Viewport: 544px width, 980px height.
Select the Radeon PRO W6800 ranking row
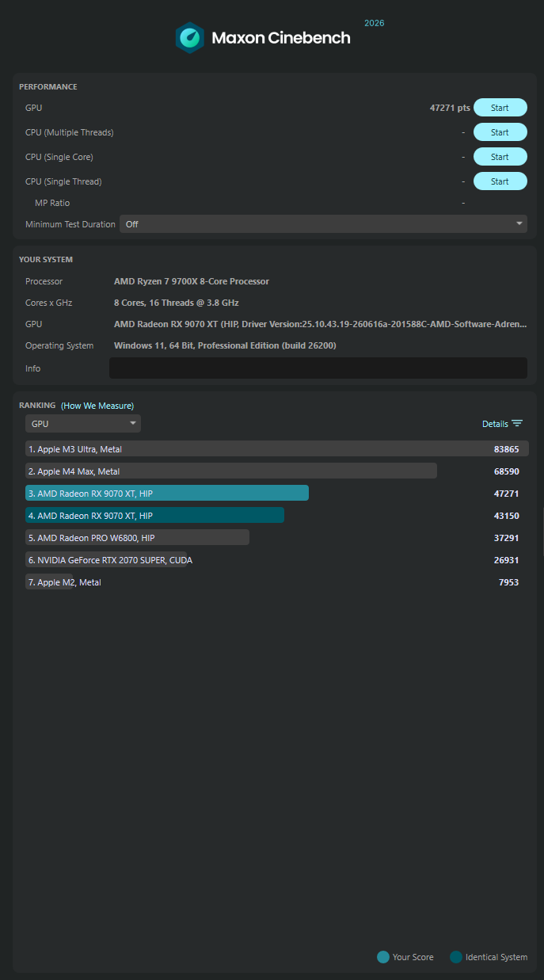pos(276,538)
